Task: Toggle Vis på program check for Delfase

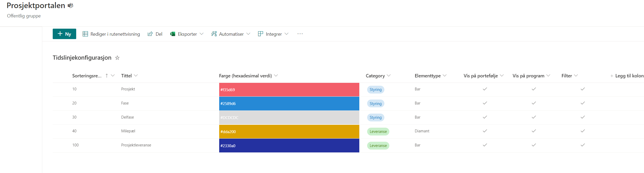Action: pyautogui.click(x=534, y=117)
